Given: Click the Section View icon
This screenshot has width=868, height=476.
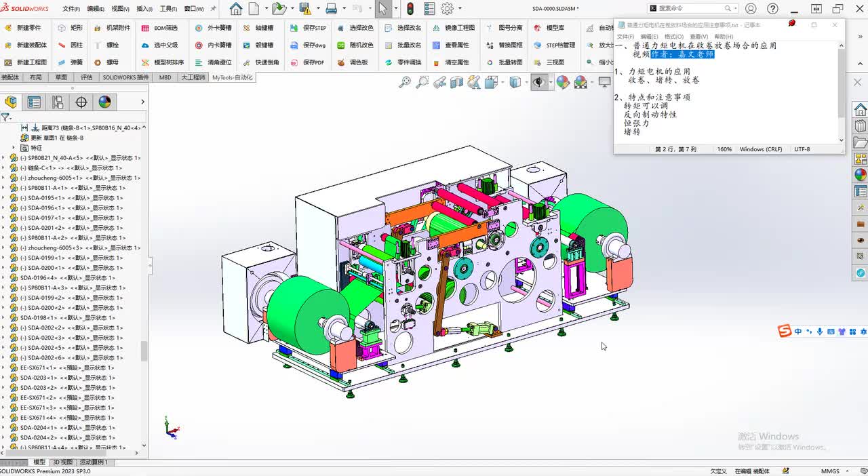Looking at the screenshot, I should tap(456, 82).
